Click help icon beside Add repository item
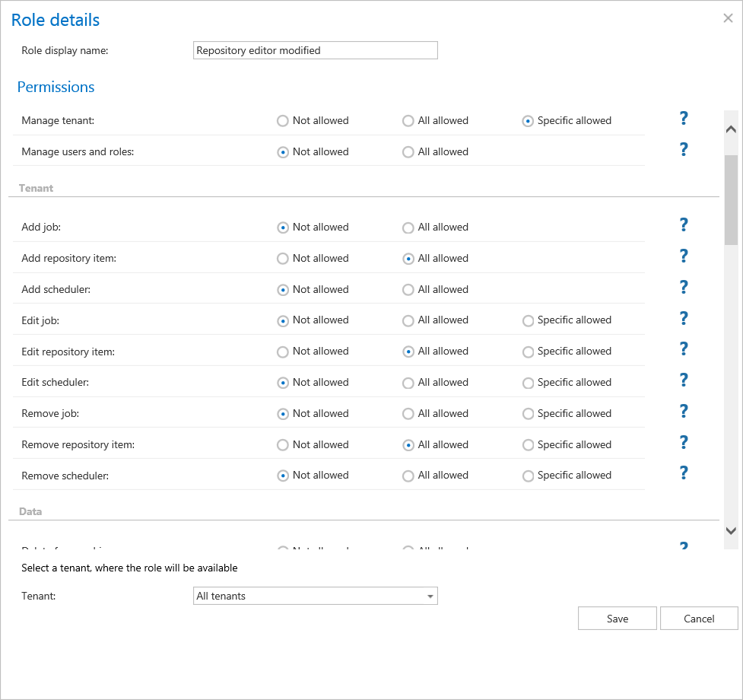Screen dimensions: 743x700 (683, 256)
